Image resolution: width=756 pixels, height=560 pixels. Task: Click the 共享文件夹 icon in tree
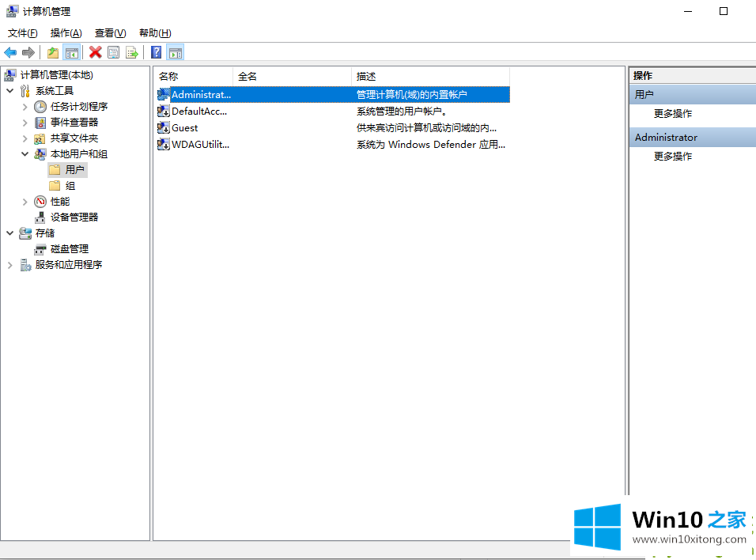pos(40,139)
